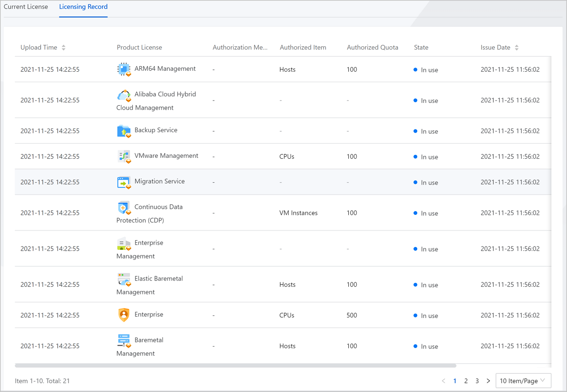The height and width of the screenshot is (392, 567).
Task: Click the Authorization Method column header
Action: click(240, 48)
